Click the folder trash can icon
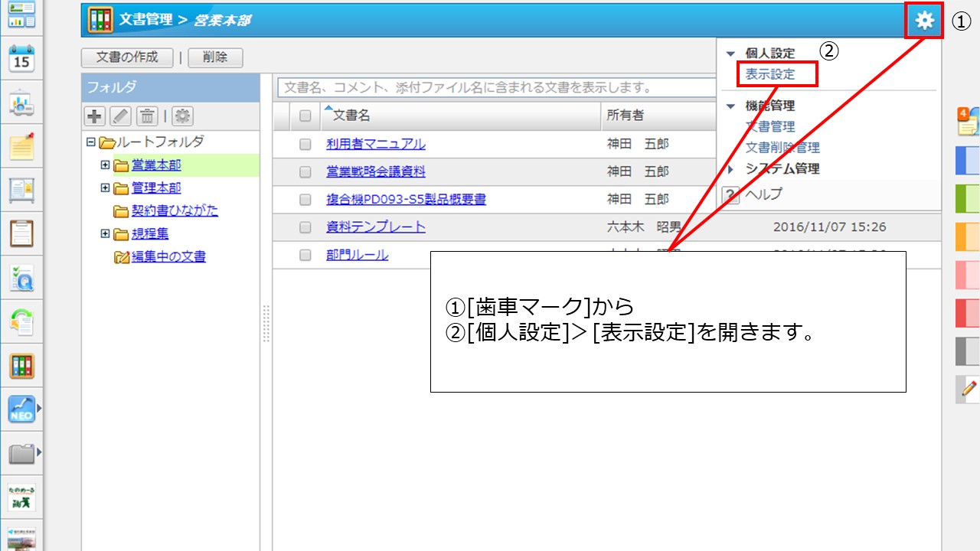Screen dimensions: 980x551 pos(147,116)
